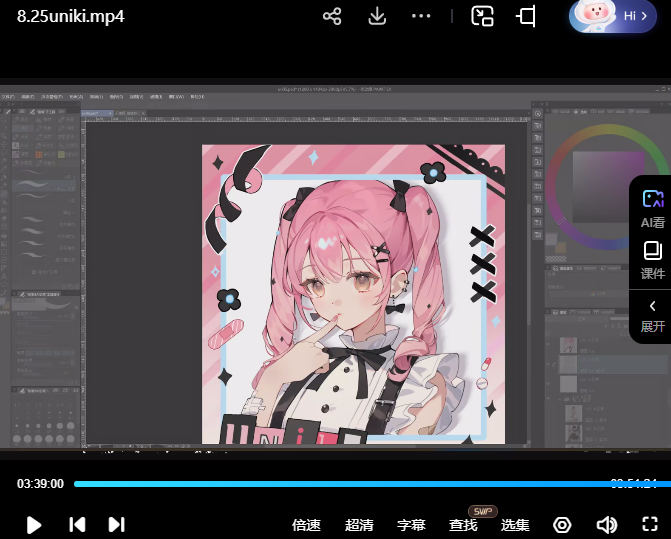Toggle fullscreen mode
671x539 pixels.
(649, 525)
